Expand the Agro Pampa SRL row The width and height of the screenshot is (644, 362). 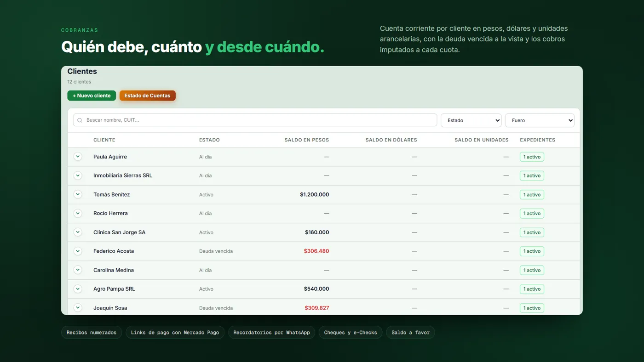[x=78, y=288]
